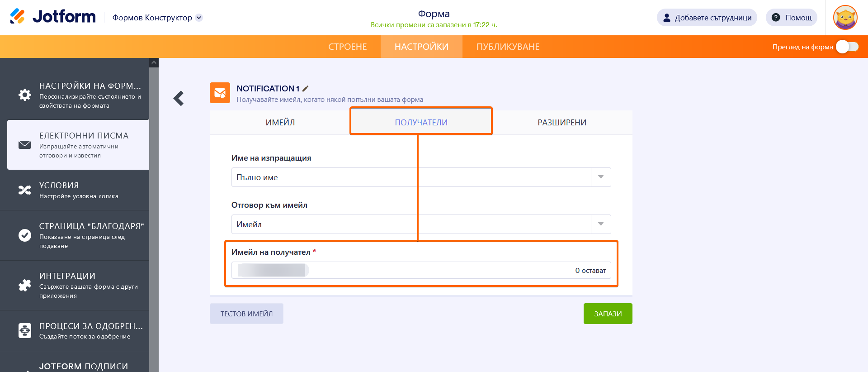Click the ЗАПАЗИ button
Screen dimensions: 868x372
tap(608, 314)
